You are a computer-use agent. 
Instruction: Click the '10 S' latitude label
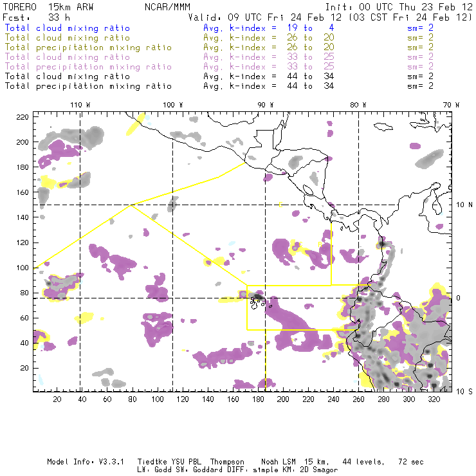click(x=464, y=392)
